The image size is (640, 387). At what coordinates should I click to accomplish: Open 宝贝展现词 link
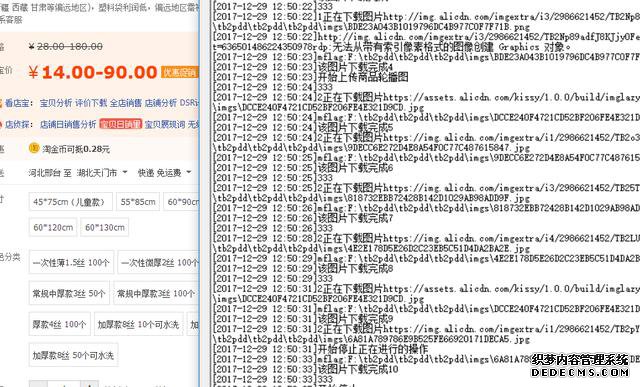pos(165,124)
